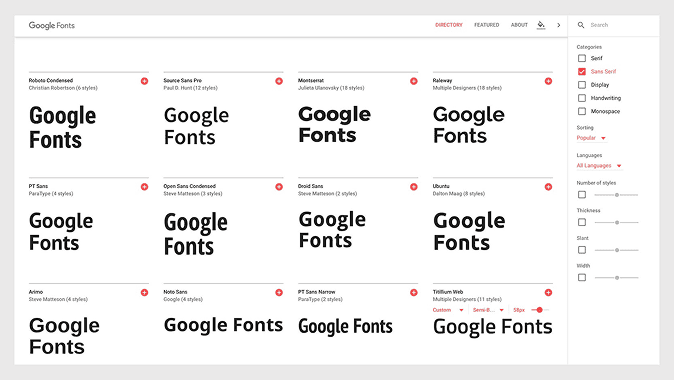This screenshot has width=674, height=380.
Task: Enable the Serif category checkbox
Action: [582, 58]
